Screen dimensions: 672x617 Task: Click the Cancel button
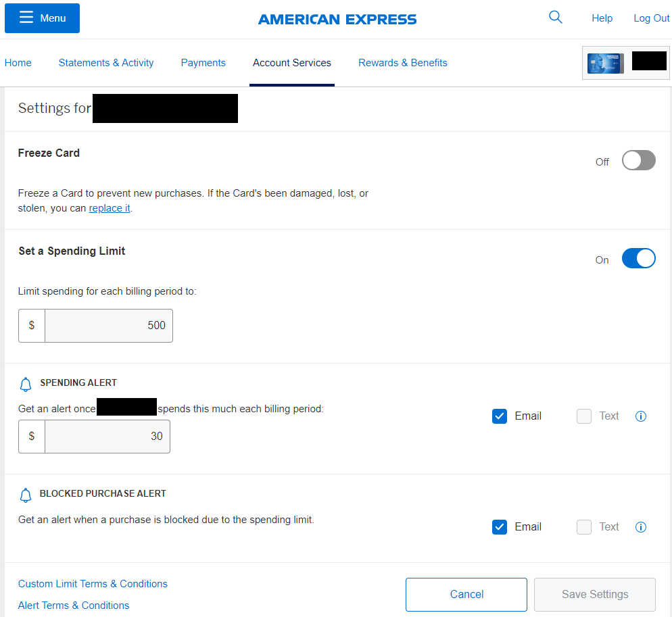coord(466,595)
